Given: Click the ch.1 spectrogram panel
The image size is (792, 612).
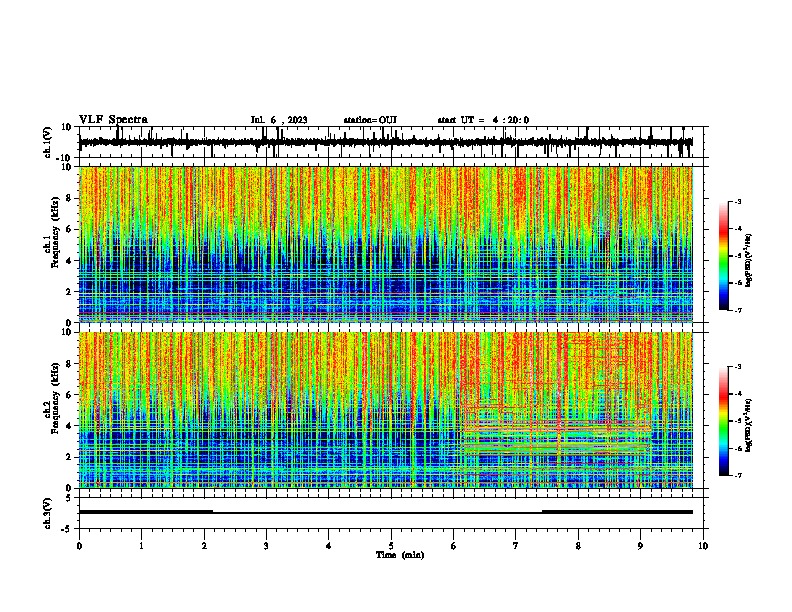Looking at the screenshot, I should [x=386, y=244].
